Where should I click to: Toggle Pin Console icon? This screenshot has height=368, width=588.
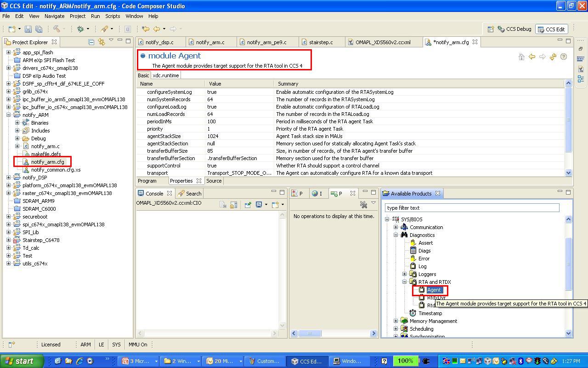point(248,205)
